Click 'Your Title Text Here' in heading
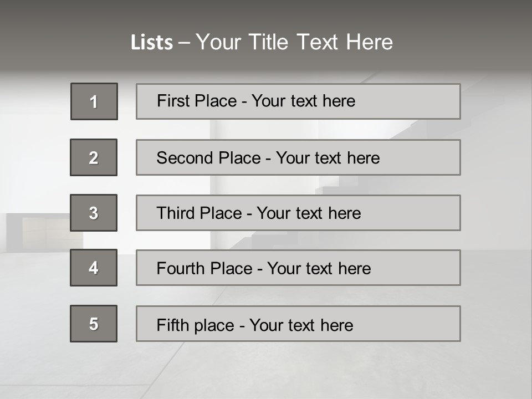Screen dimensions: 532x399 (294, 42)
